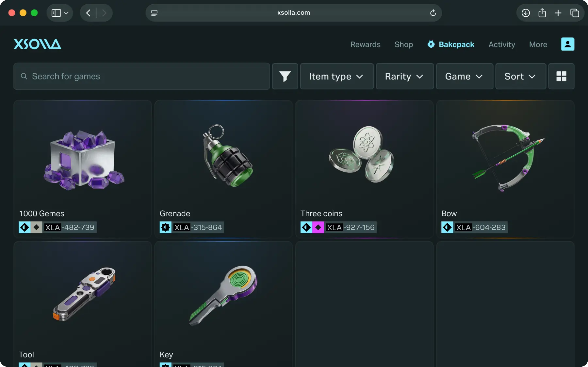588x367 pixels.
Task: Click the Grenade item title
Action: click(175, 214)
